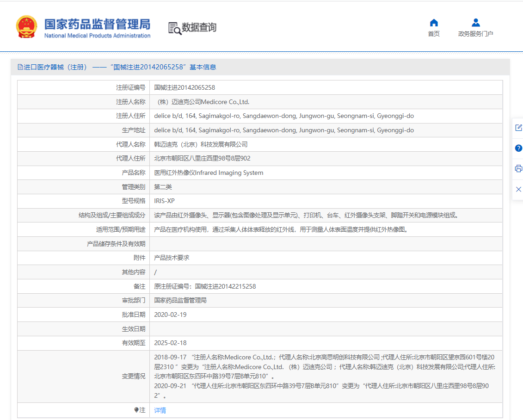
Task: Click the 管理类别 cell showing 第二类
Action: coord(162,186)
